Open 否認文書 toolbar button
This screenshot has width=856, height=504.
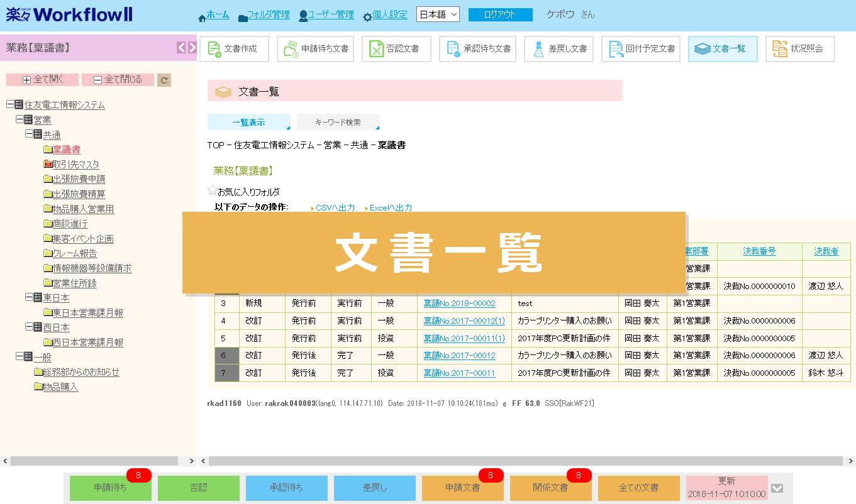coord(396,49)
